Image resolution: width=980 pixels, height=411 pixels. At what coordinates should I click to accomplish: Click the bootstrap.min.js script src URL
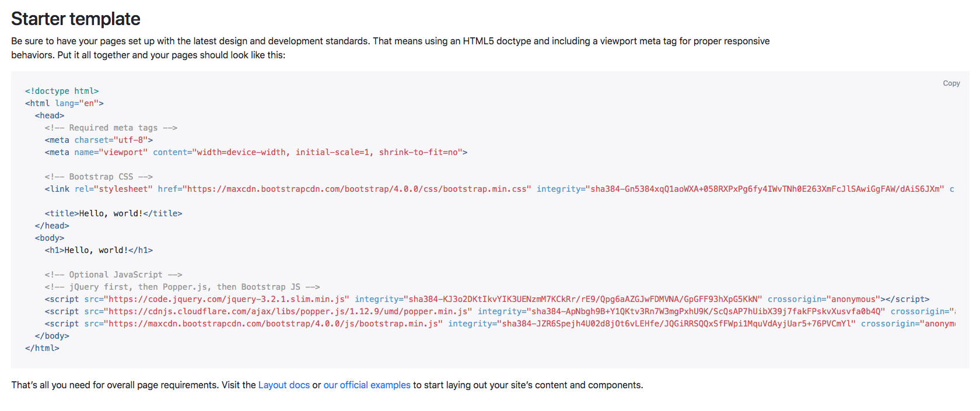(x=273, y=324)
